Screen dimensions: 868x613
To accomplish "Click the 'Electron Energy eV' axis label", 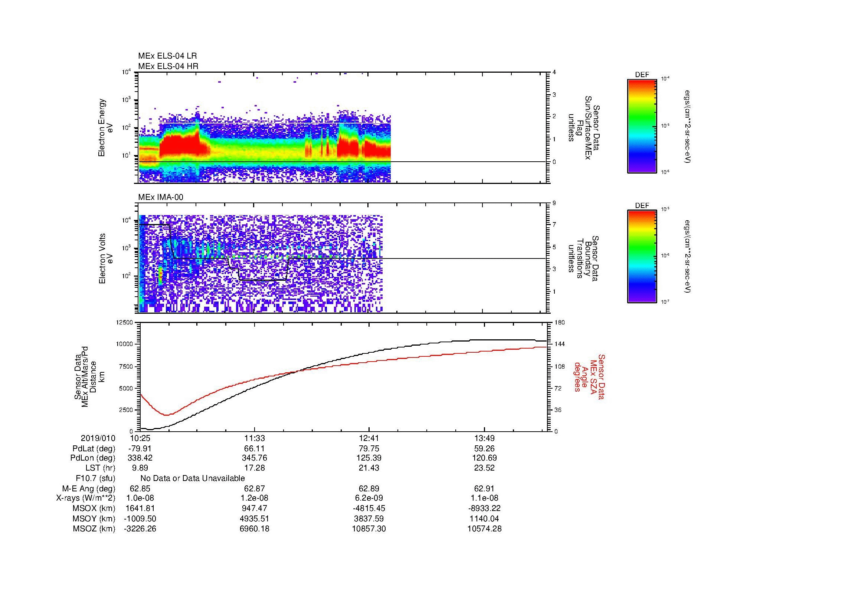I will [105, 128].
